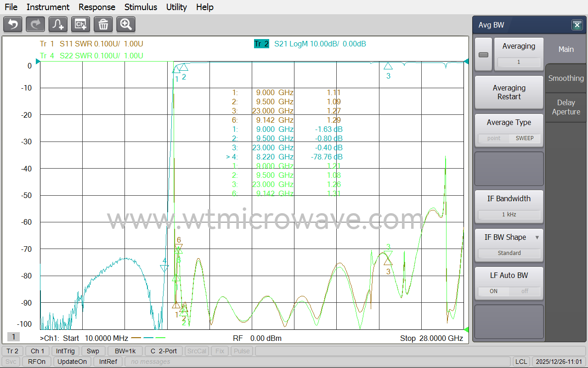Viewport: 588px width, 368px height.
Task: Click marker 3 triangle on S21 trace
Action: coord(388,66)
